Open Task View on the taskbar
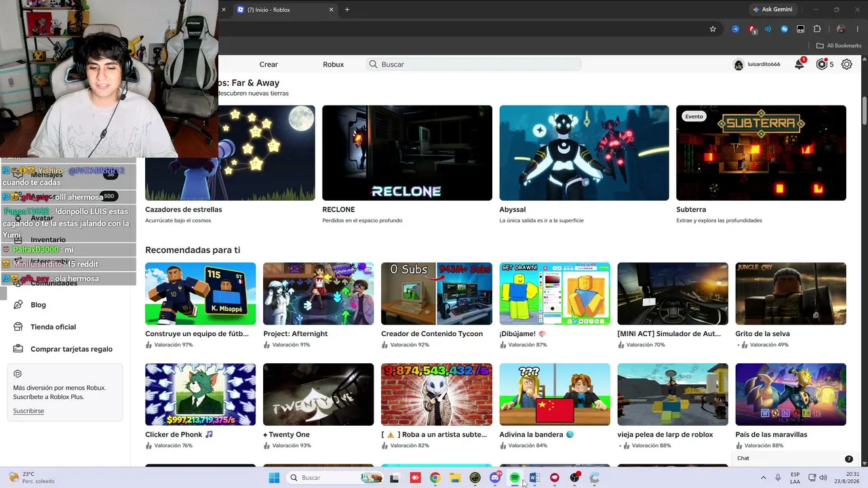The height and width of the screenshot is (488, 868). pos(395,478)
